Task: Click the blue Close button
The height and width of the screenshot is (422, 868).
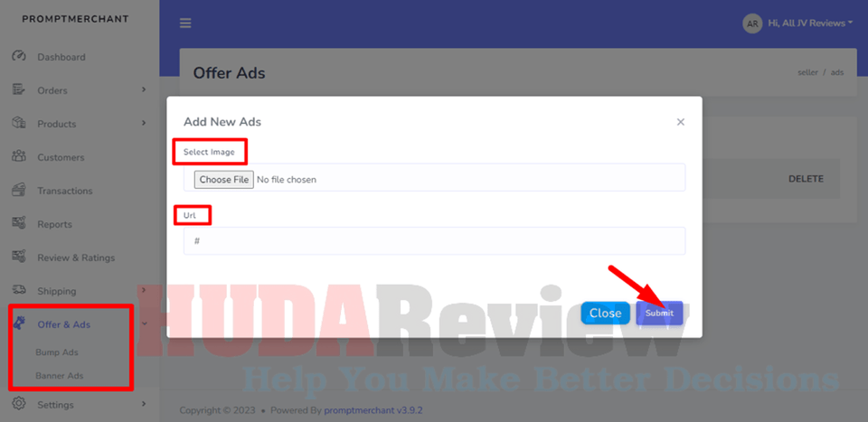Action: (x=605, y=313)
